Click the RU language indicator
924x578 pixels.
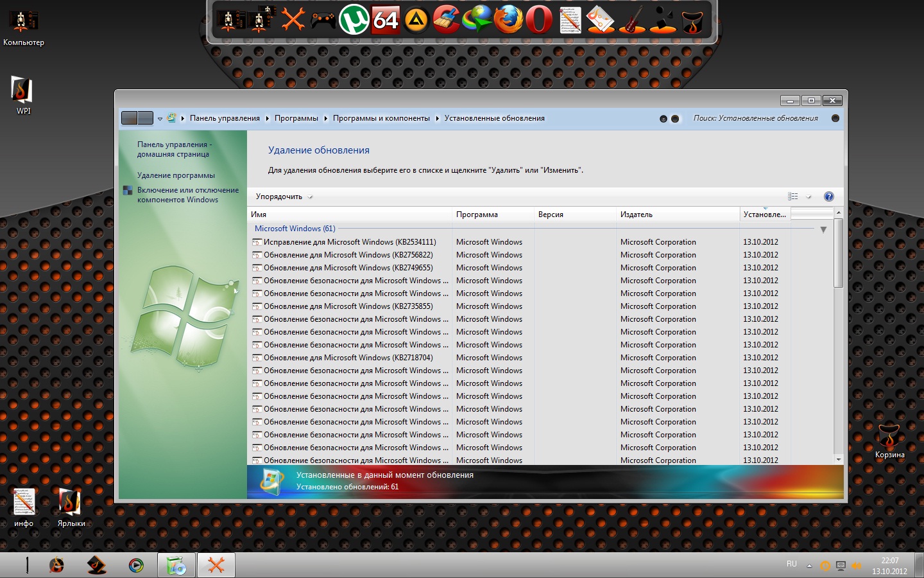791,564
